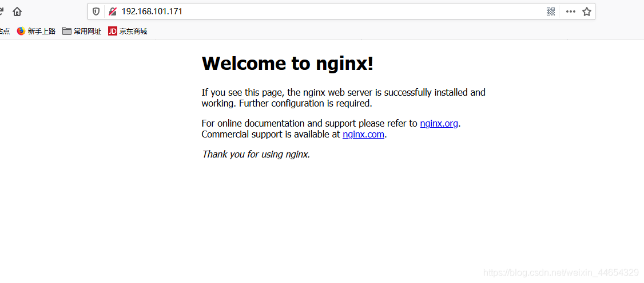
Task: Click the "Further configuration is required" sentence
Action: 305,103
